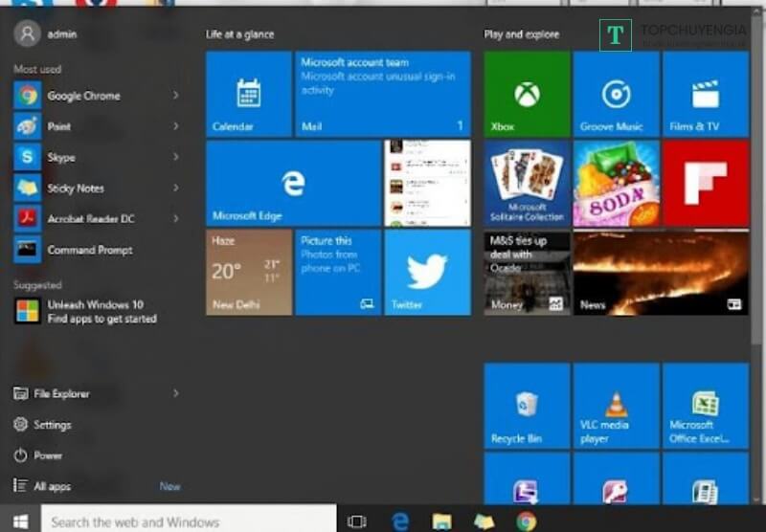The image size is (766, 532).
Task: Open the Xbox tile
Action: (x=527, y=94)
